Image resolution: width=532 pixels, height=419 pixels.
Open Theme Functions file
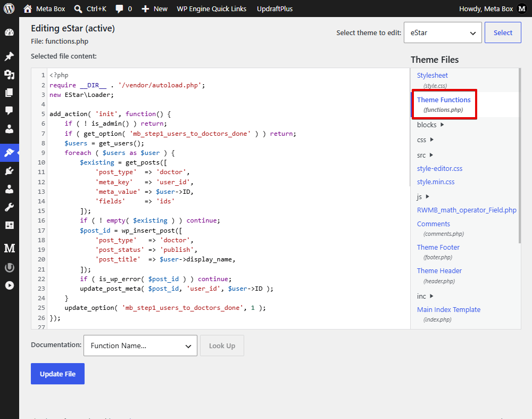[444, 100]
